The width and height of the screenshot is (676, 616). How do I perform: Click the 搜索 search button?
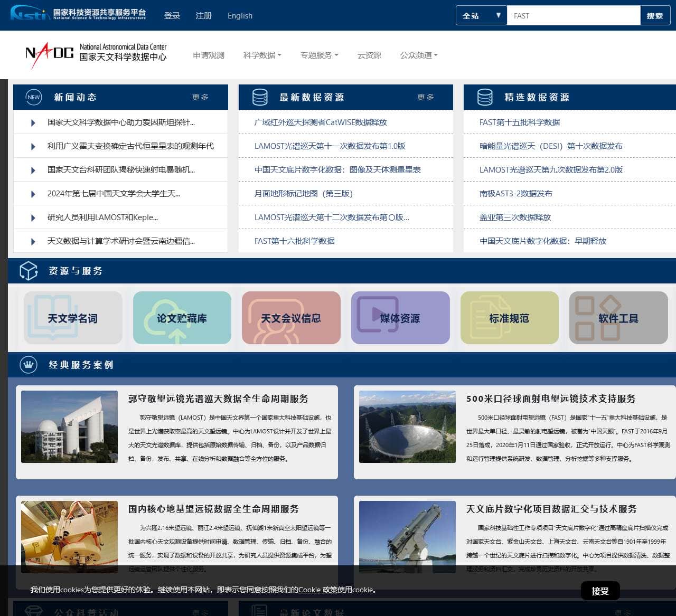pos(655,15)
